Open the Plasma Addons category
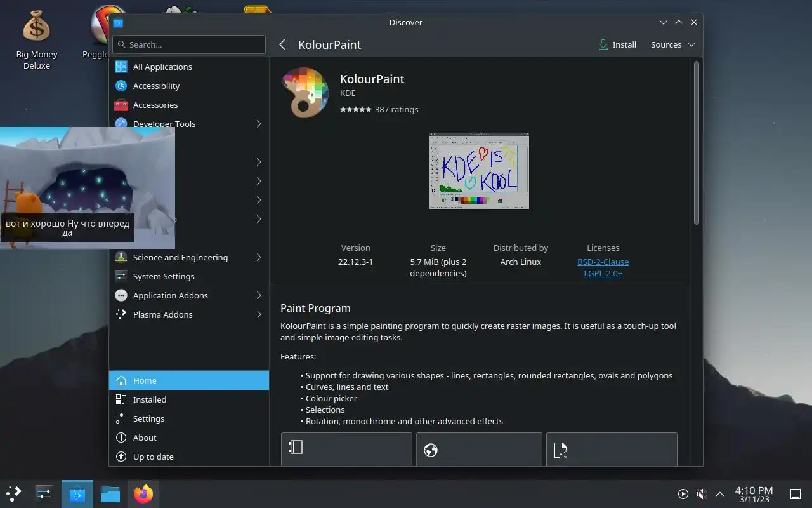 pyautogui.click(x=189, y=314)
